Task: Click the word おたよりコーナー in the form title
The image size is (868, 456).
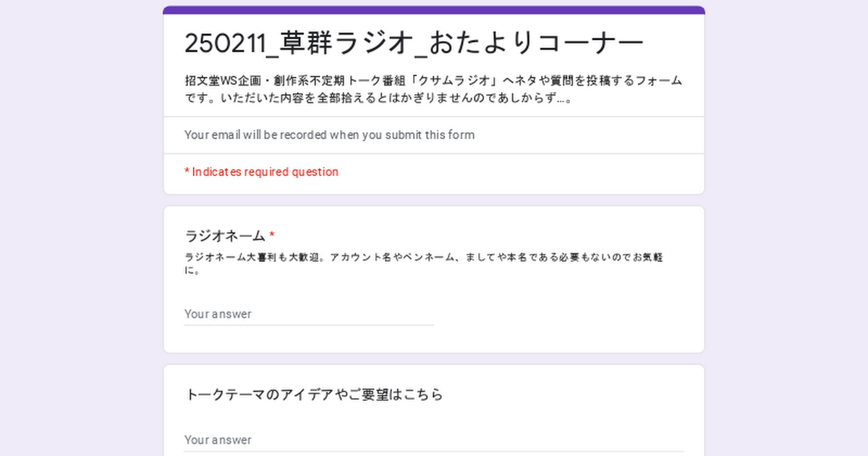Action: (536, 43)
